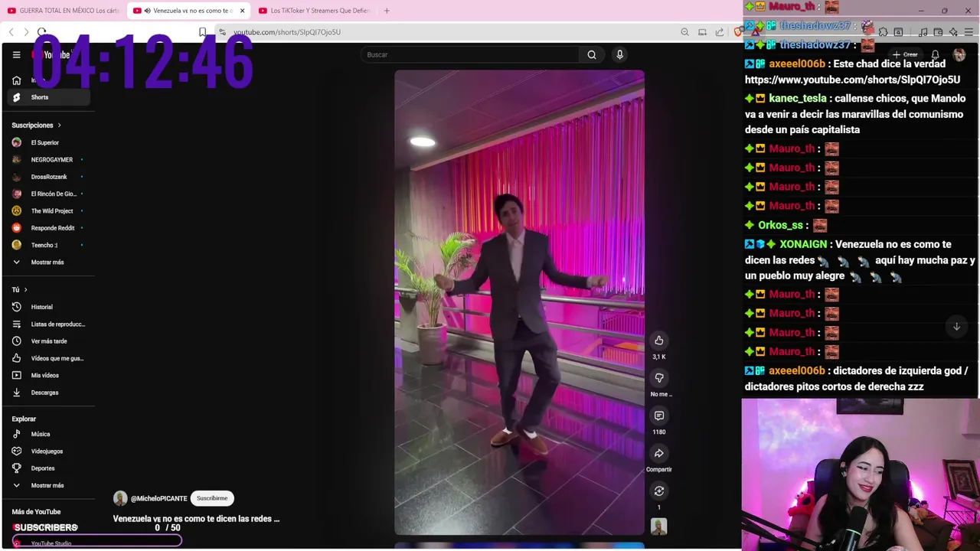The width and height of the screenshot is (980, 551).
Task: Click the youtube.com/shorts address bar URL
Action: pyautogui.click(x=287, y=32)
